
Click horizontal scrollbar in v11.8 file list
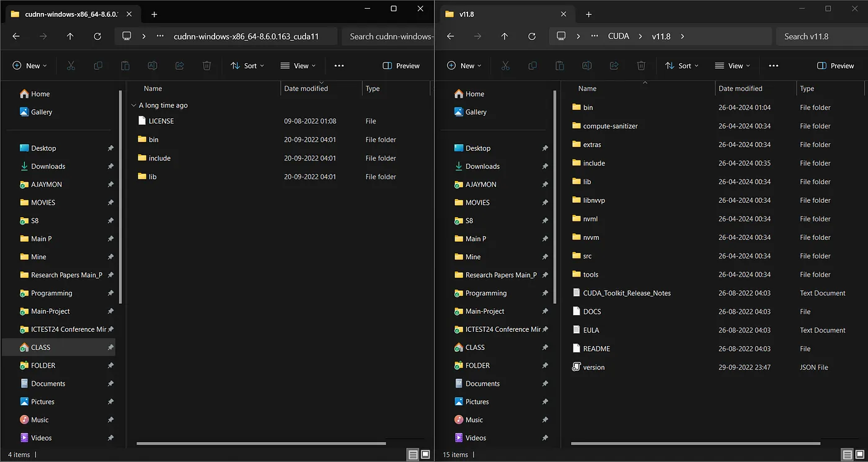pyautogui.click(x=696, y=443)
